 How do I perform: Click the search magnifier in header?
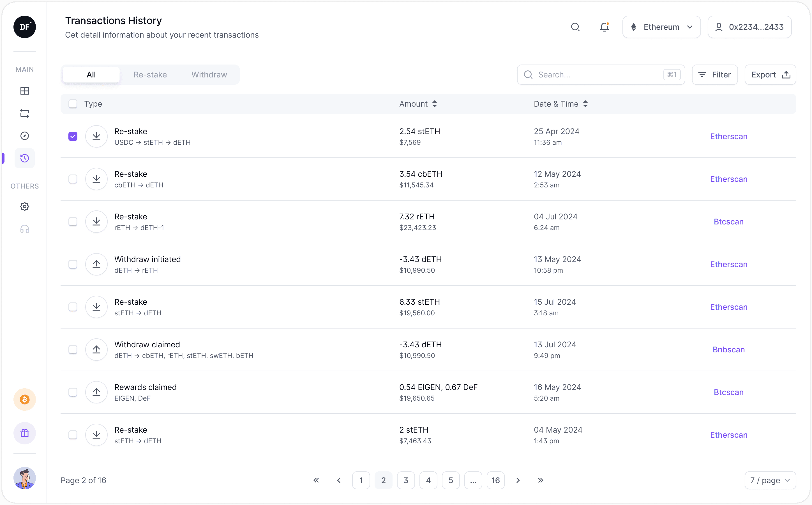575,27
